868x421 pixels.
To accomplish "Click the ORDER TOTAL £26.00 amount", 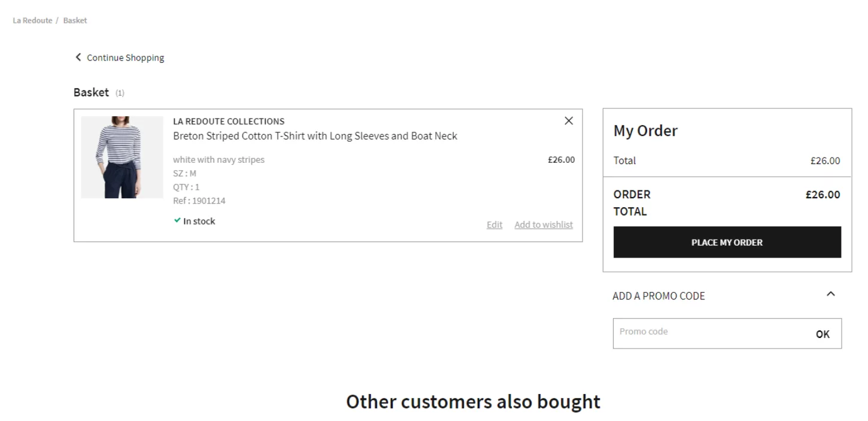I will coord(823,195).
